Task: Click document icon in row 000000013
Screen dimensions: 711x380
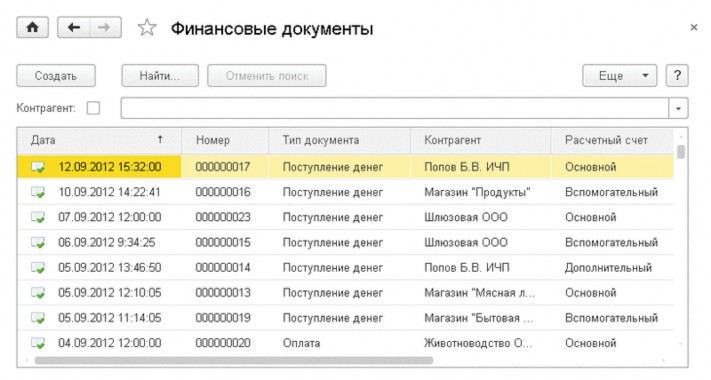Action: coord(38,293)
